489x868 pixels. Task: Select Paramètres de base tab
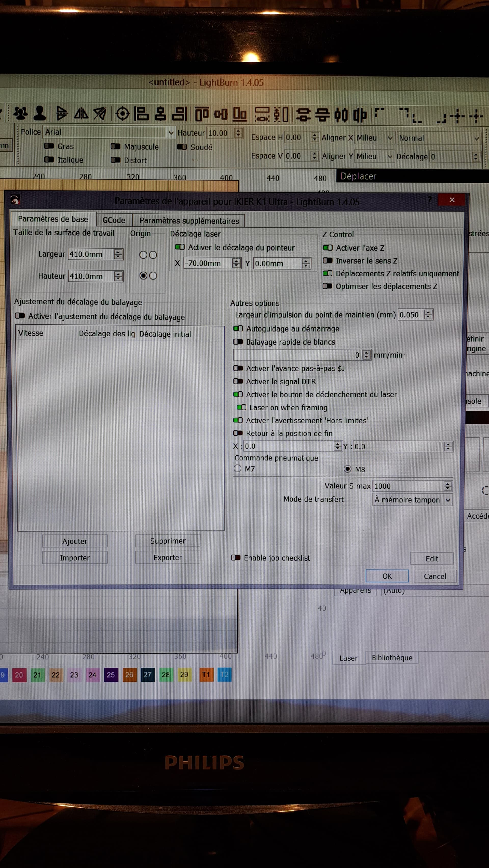click(x=53, y=219)
